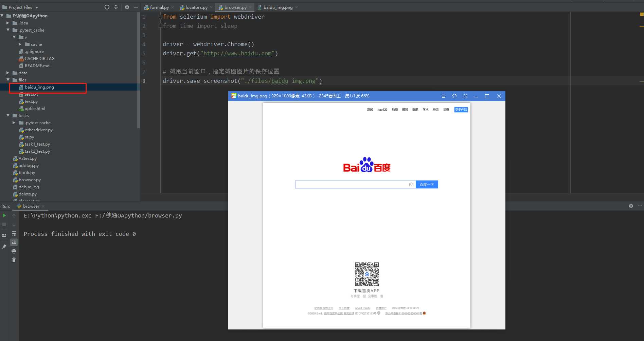Click the stop process square icon
Image resolution: width=644 pixels, height=341 pixels.
coord(4,224)
